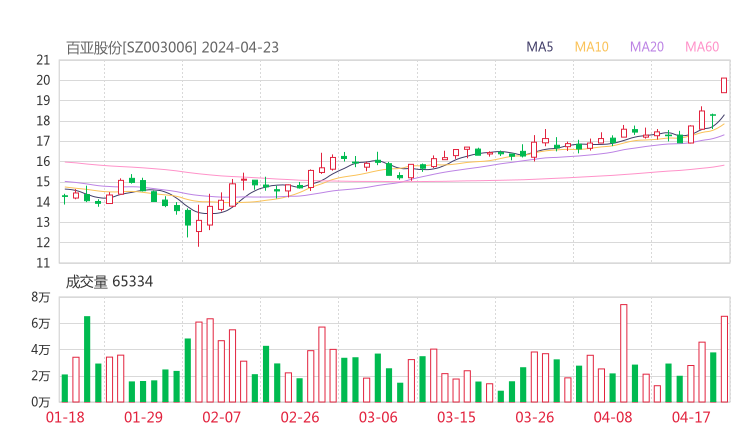Viewport: 740px width, 440px height.
Task: Click the price axis value 17
Action: tap(43, 141)
